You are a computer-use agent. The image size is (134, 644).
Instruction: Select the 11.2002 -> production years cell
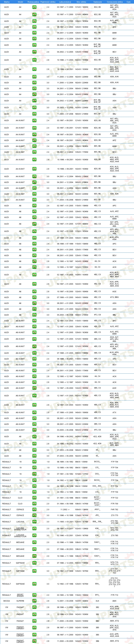[x=65, y=509]
